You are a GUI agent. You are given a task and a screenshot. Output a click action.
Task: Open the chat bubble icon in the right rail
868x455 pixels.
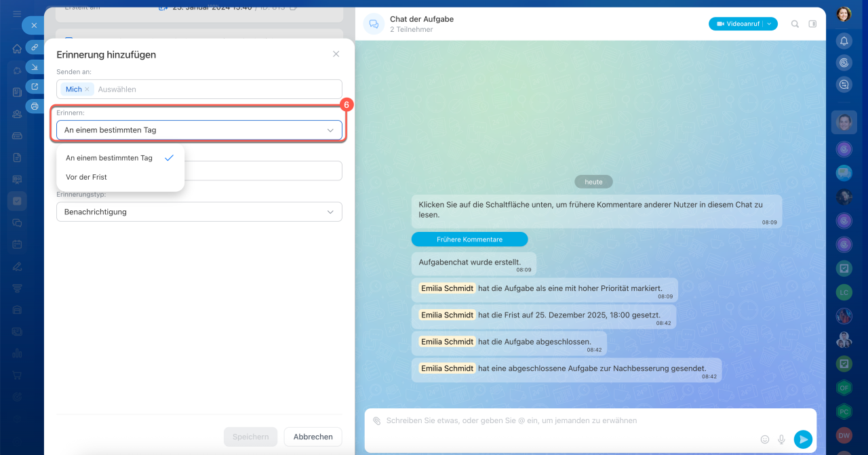[844, 85]
